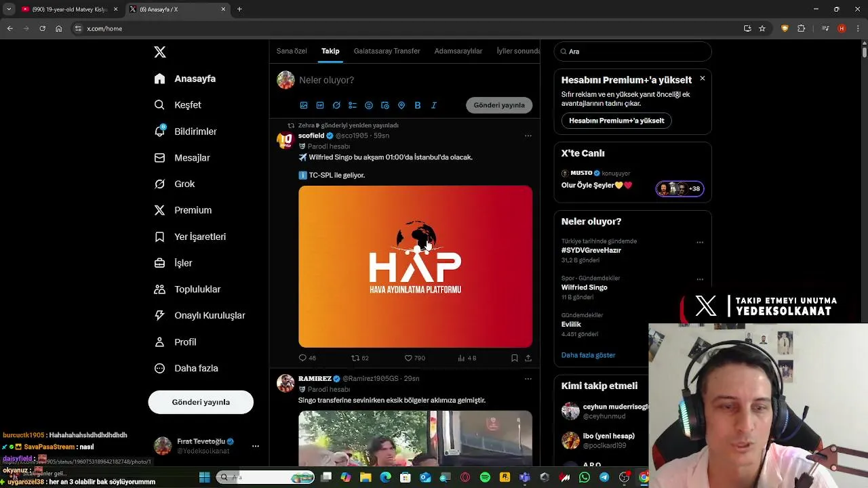This screenshot has width=868, height=488.
Task: Switch to the Adamsaraylılar tab
Action: (458, 51)
